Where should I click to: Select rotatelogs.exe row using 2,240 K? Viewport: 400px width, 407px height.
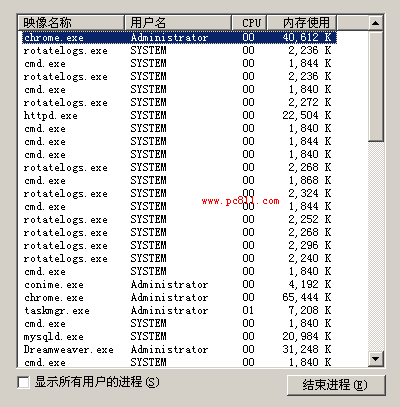click(177, 258)
